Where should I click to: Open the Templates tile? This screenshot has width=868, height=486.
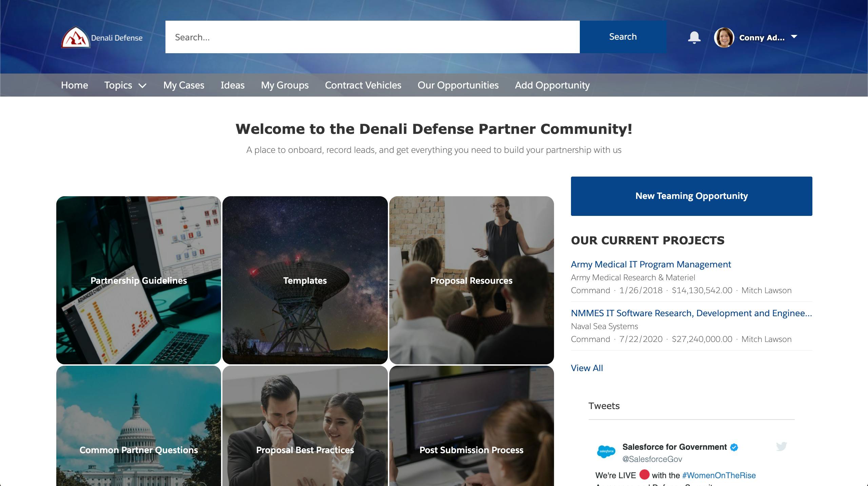click(x=305, y=280)
